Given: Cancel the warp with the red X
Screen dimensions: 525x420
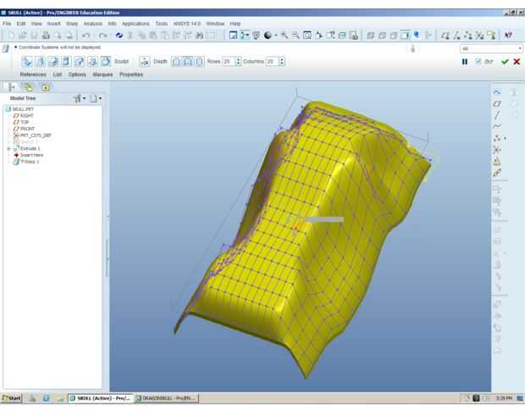Looking at the screenshot, I should click(517, 62).
